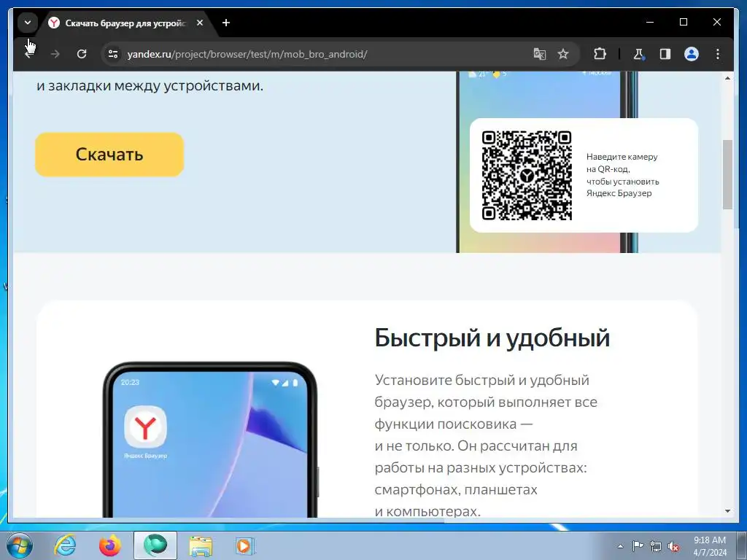
Task: Translate this page icon
Action: pyautogui.click(x=539, y=54)
